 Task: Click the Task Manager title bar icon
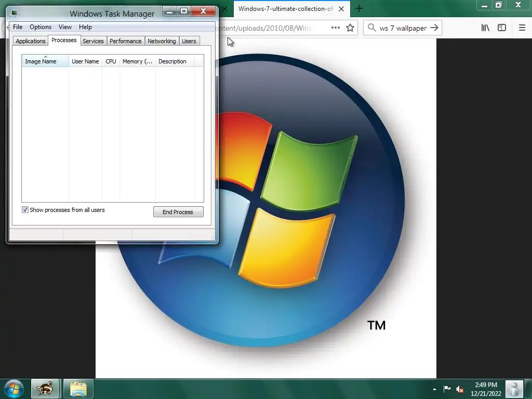[14, 13]
